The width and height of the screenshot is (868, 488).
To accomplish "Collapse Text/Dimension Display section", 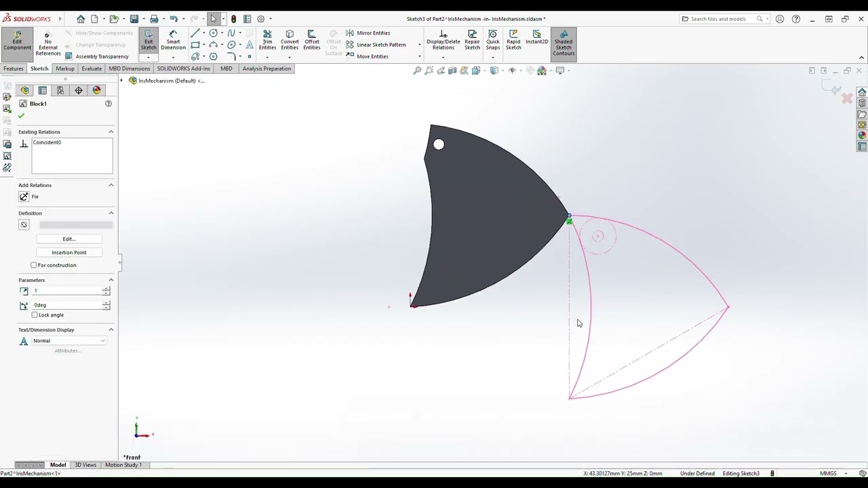I will tap(111, 329).
